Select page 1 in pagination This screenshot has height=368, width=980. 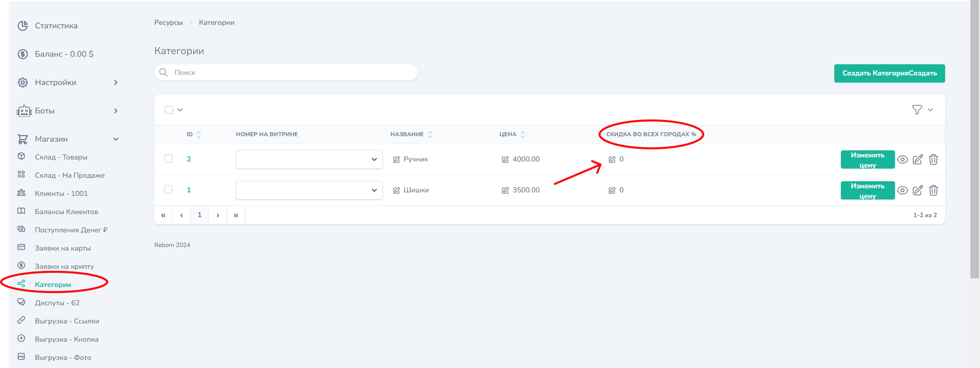[199, 215]
